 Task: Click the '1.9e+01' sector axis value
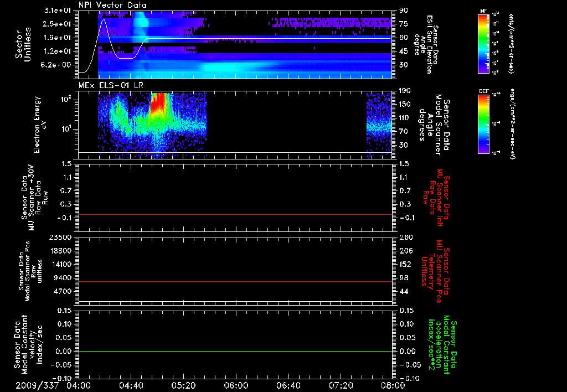58,38
